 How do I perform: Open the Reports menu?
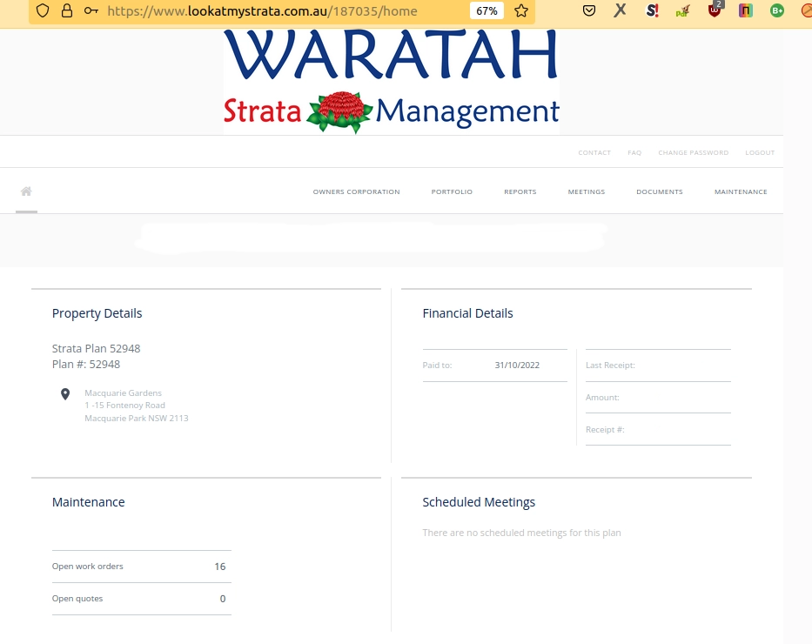520,192
